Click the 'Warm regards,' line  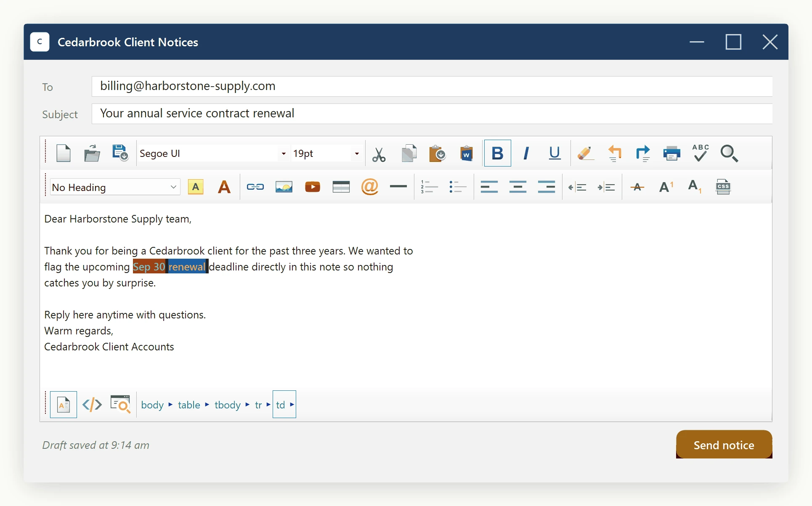(x=79, y=331)
